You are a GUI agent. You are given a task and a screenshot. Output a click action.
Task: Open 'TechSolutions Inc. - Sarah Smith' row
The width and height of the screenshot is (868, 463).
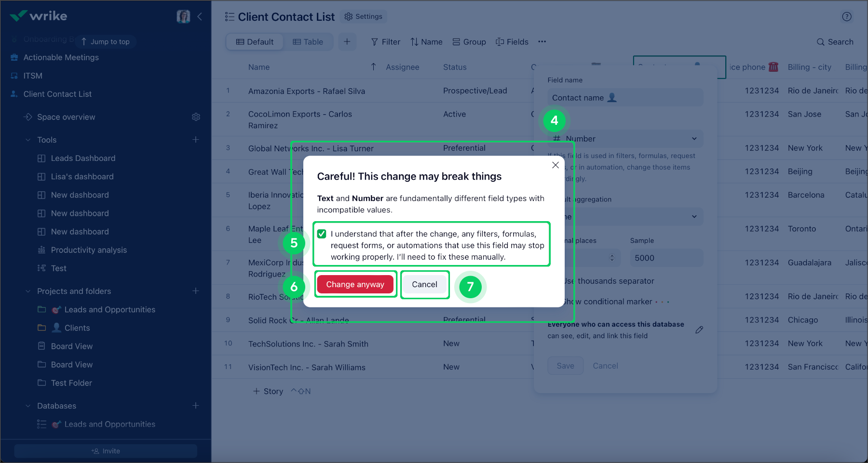pos(308,344)
